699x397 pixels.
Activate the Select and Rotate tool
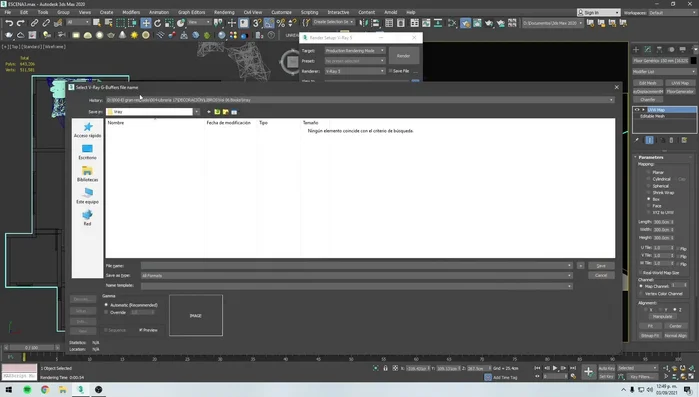pos(157,23)
